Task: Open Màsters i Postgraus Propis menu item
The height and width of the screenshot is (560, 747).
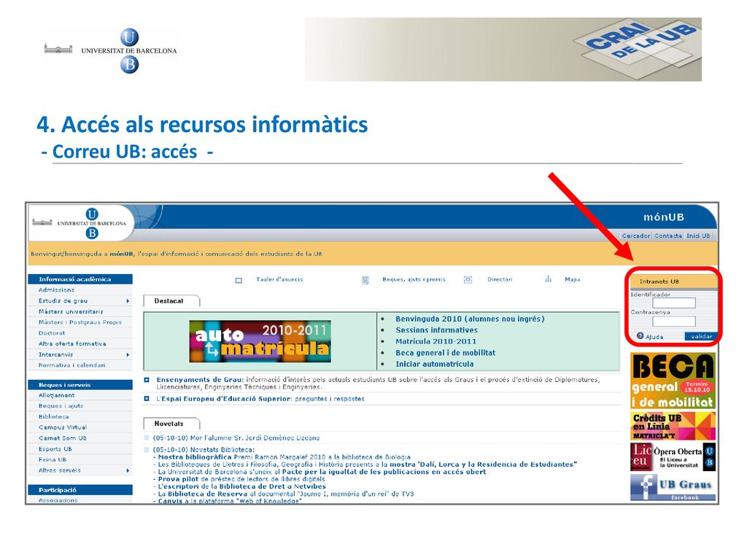Action: (80, 322)
